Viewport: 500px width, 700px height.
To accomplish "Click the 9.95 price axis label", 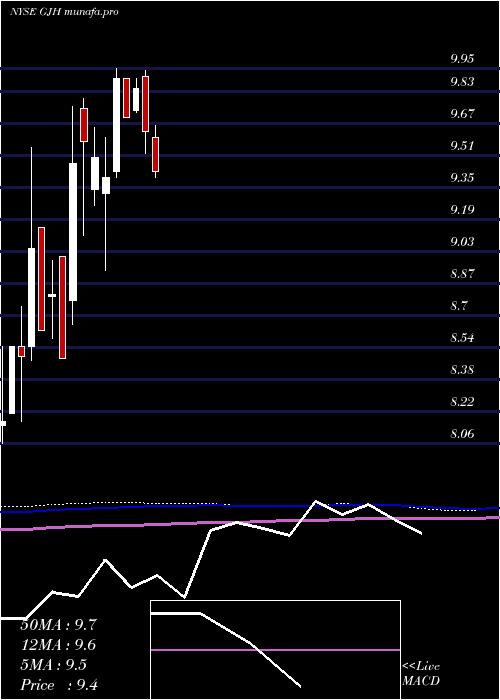I will (x=462, y=59).
